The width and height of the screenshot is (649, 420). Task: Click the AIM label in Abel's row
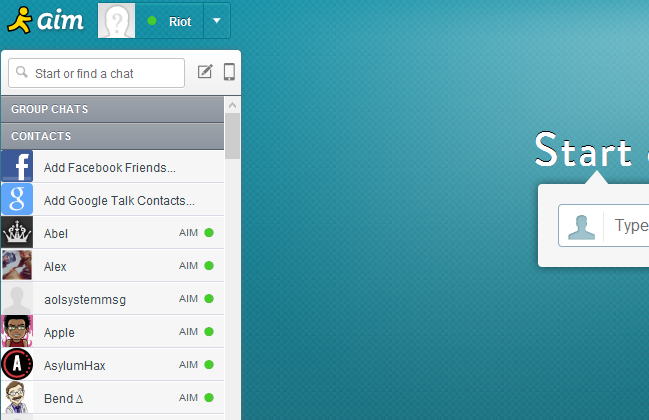(x=188, y=233)
